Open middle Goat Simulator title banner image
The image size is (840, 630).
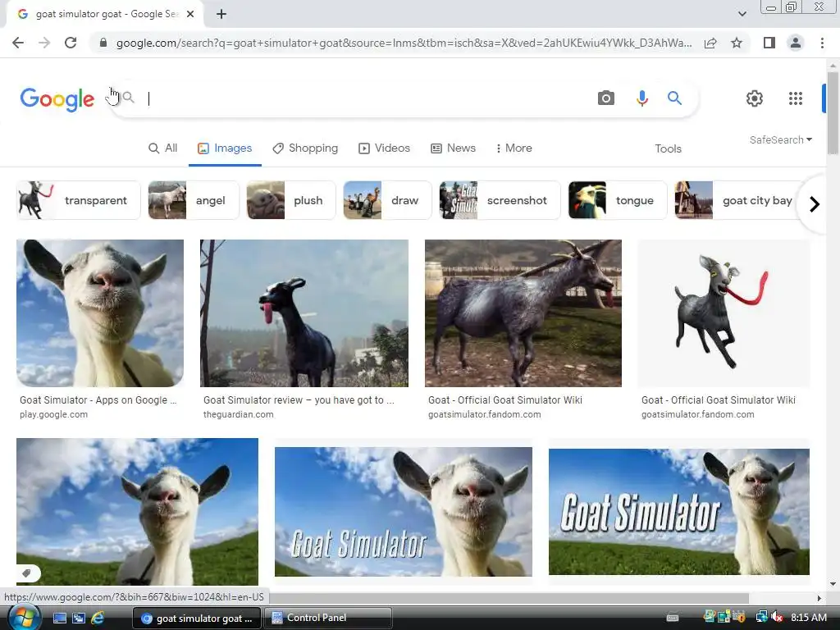click(x=404, y=512)
